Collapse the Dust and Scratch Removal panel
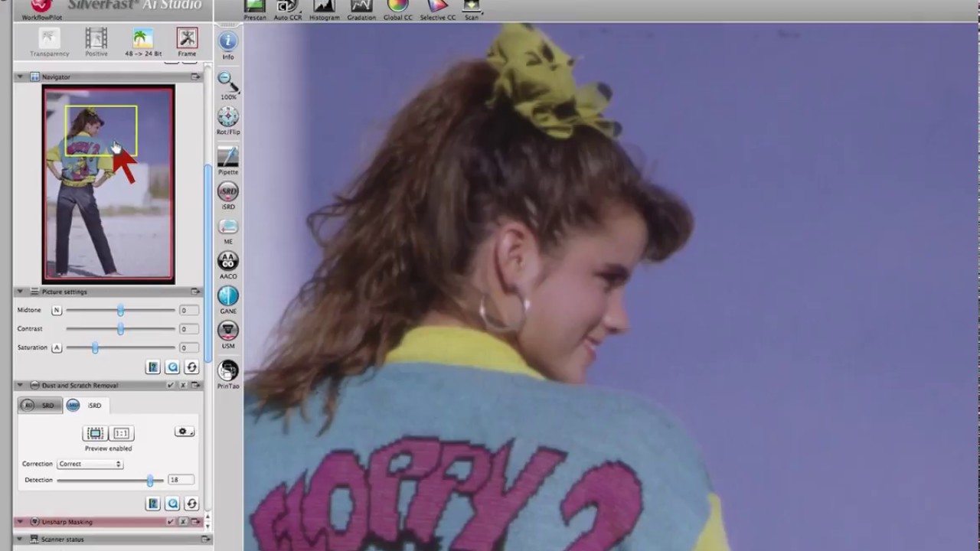The image size is (980, 551). click(20, 385)
